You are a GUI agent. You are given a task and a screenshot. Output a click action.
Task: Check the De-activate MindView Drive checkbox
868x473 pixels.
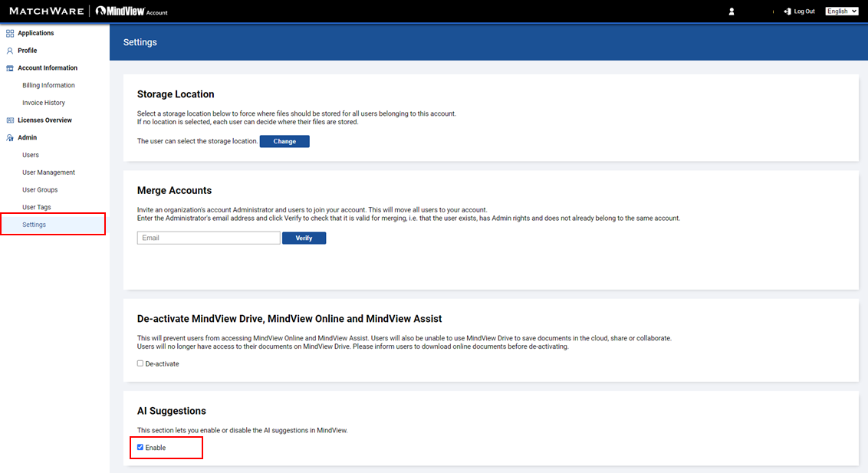pyautogui.click(x=140, y=363)
